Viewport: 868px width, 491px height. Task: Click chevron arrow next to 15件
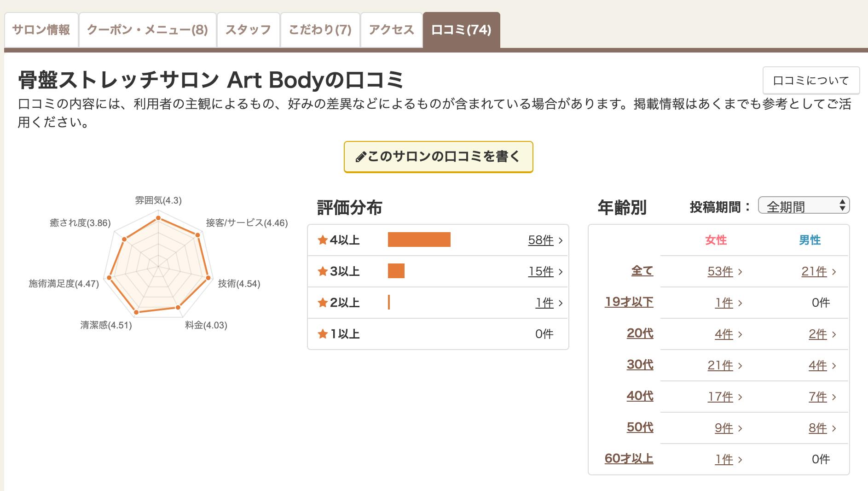(x=561, y=272)
